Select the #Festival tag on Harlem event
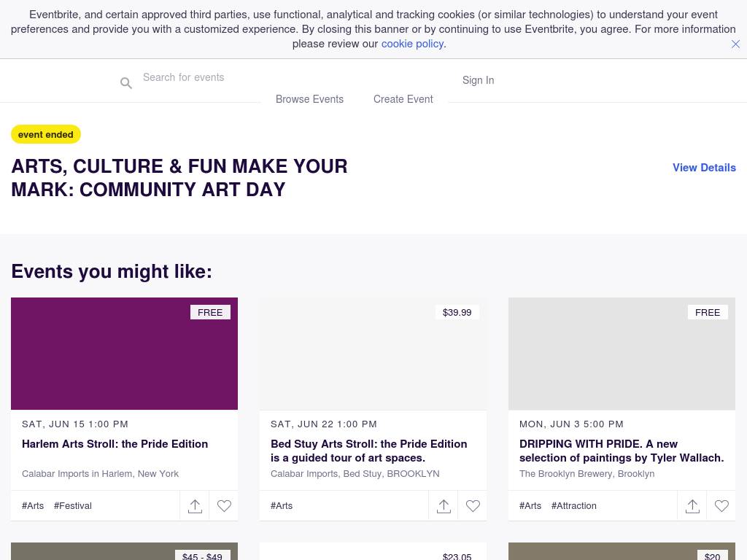Image resolution: width=747 pixels, height=560 pixels. coord(73,506)
